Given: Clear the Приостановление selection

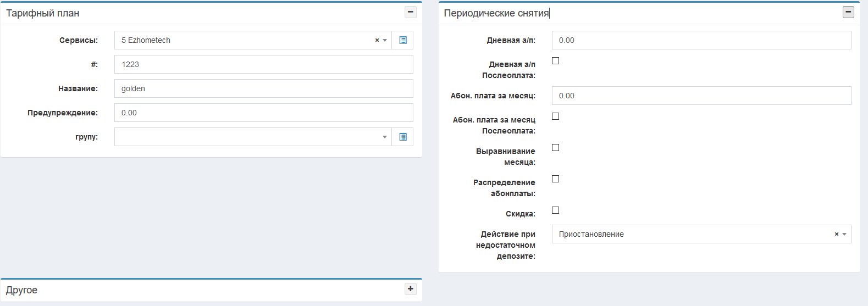Looking at the screenshot, I should pyautogui.click(x=837, y=234).
